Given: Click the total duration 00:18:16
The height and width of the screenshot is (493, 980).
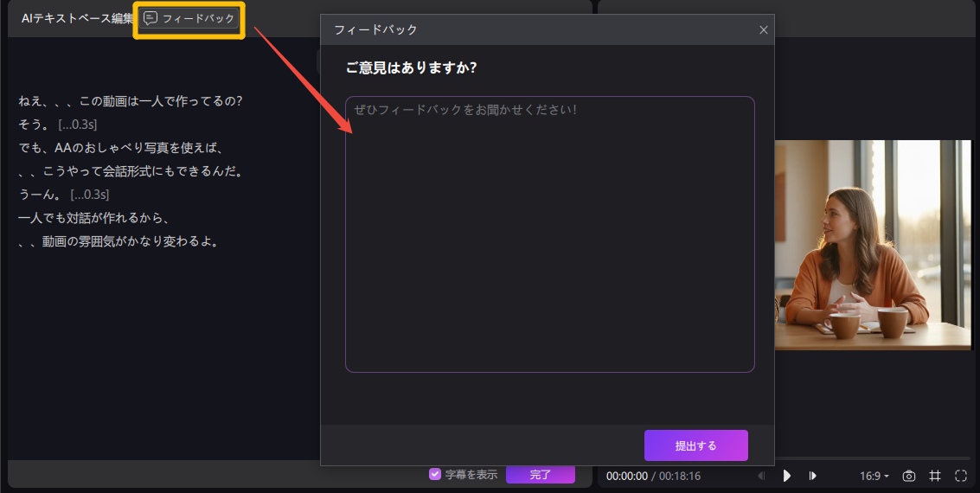Looking at the screenshot, I should pos(679,476).
